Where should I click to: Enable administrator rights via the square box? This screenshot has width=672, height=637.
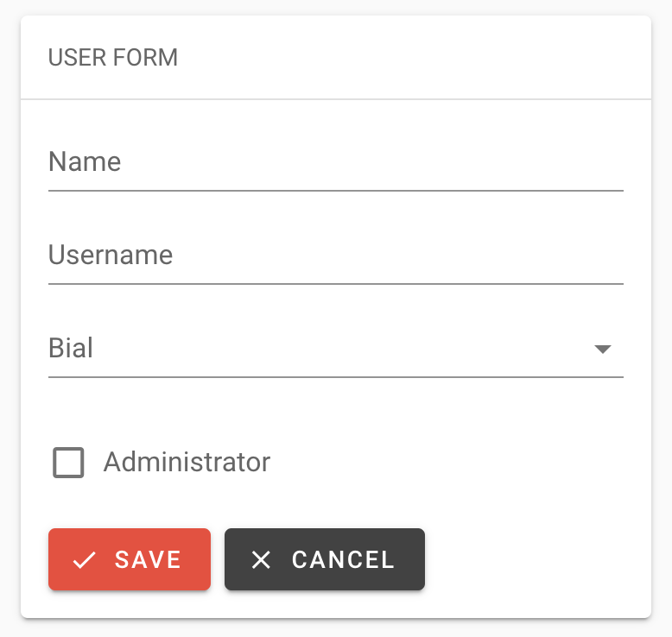69,463
